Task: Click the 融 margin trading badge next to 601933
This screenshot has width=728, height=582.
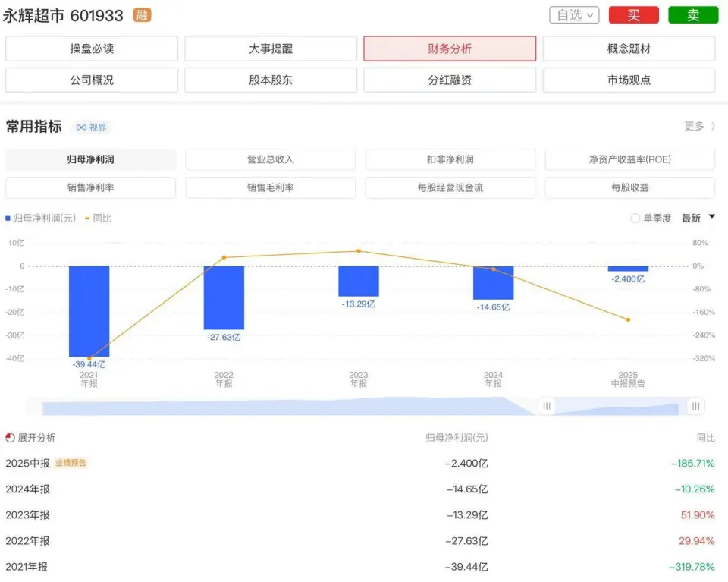Action: pyautogui.click(x=141, y=15)
